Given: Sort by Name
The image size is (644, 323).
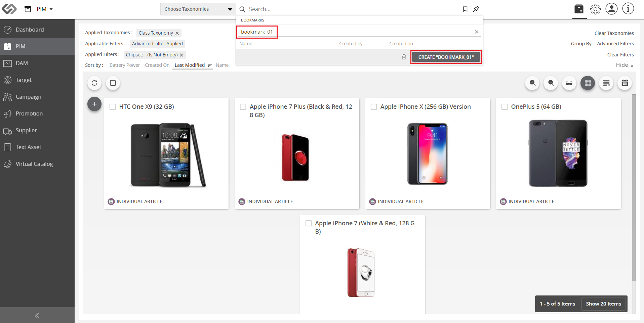Looking at the screenshot, I should [222, 65].
